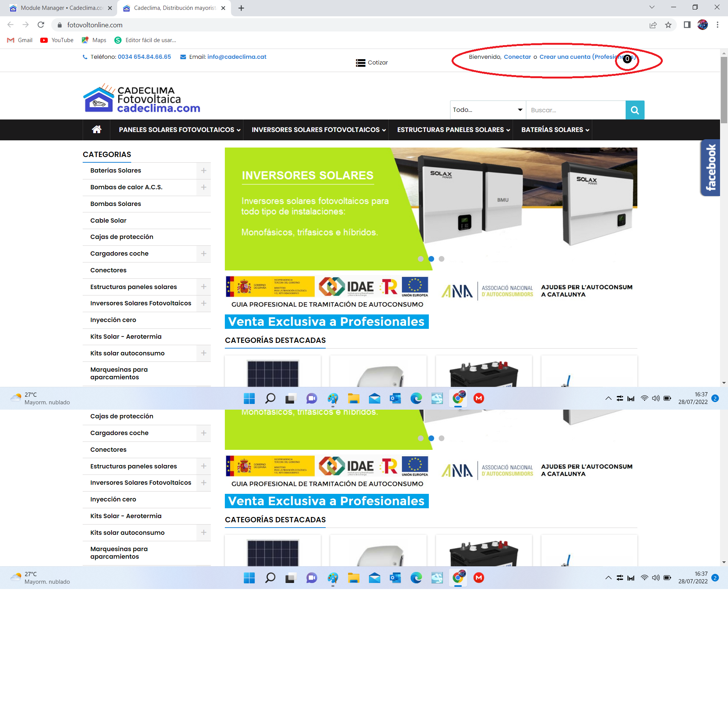Select the first slider dot
The image size is (728, 707).
tap(420, 259)
